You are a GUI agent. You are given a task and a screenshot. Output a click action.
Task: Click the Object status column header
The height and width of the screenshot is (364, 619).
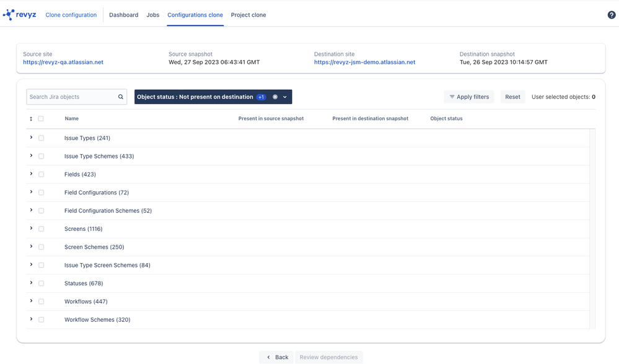tap(446, 119)
